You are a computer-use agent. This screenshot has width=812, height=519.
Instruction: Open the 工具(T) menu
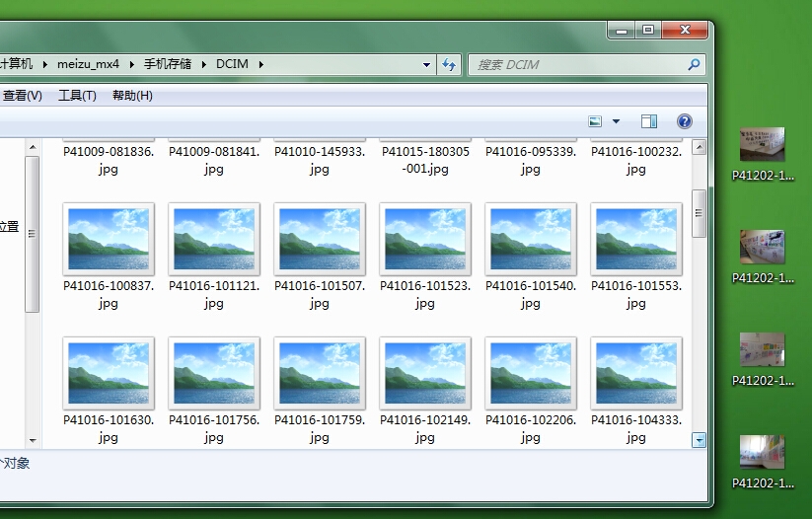click(77, 96)
